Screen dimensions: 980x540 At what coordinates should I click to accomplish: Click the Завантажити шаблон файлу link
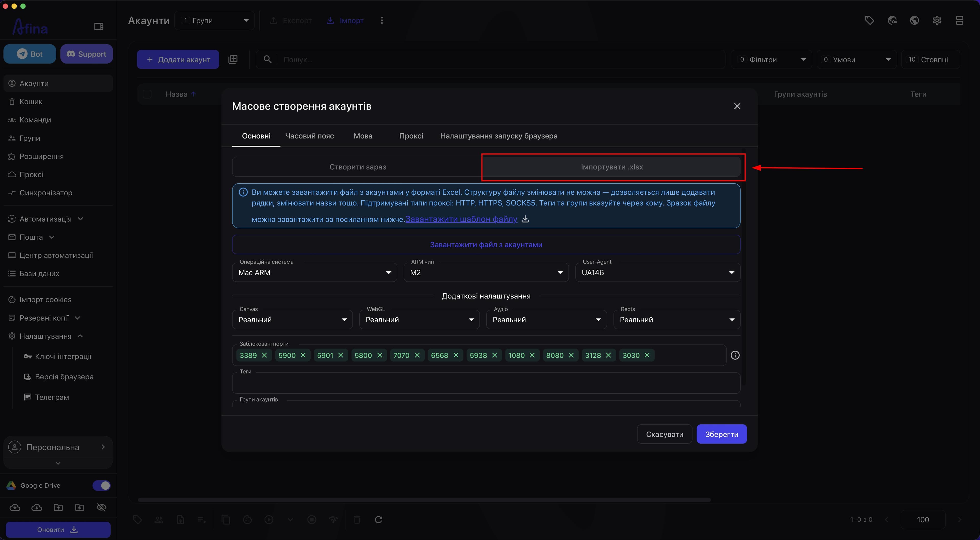pyautogui.click(x=461, y=219)
